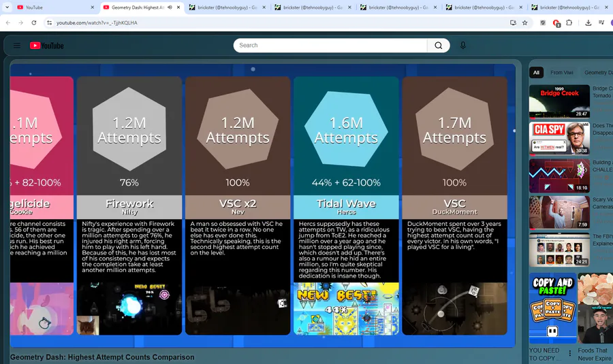Open site information icon in address bar
613x364 pixels.
(x=49, y=22)
